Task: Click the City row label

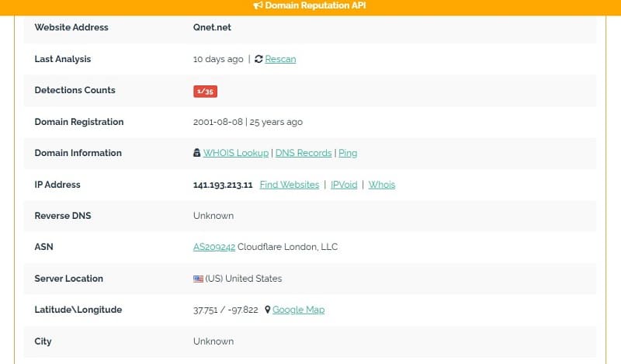Action: click(43, 341)
